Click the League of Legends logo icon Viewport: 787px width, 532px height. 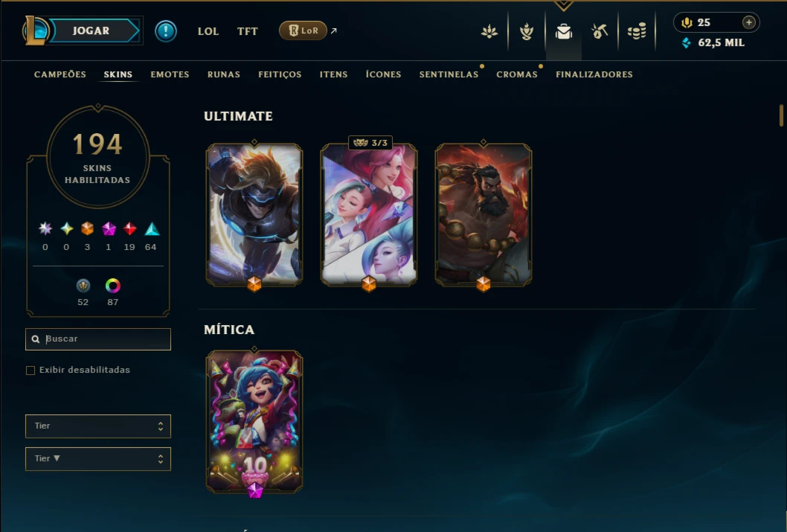click(x=35, y=31)
